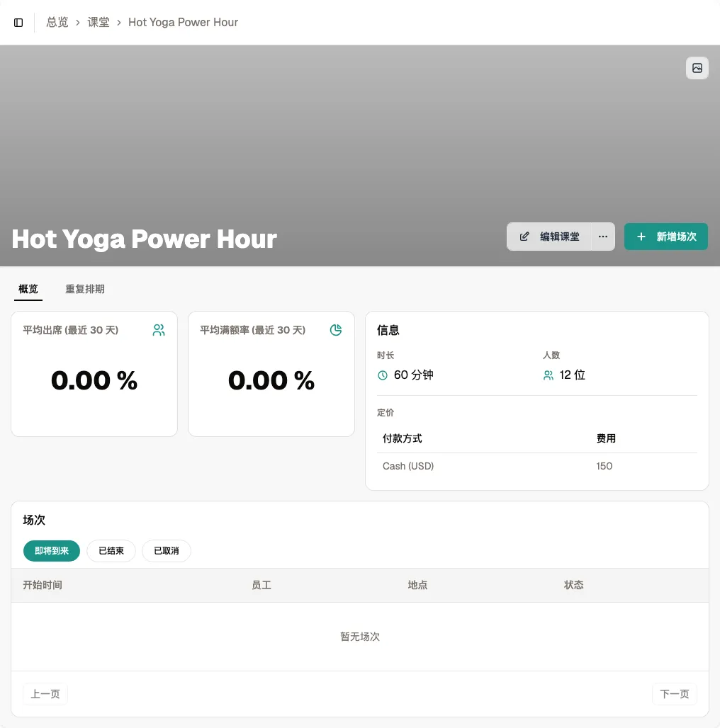
Task: Select the 已取消 session filter
Action: 167,551
